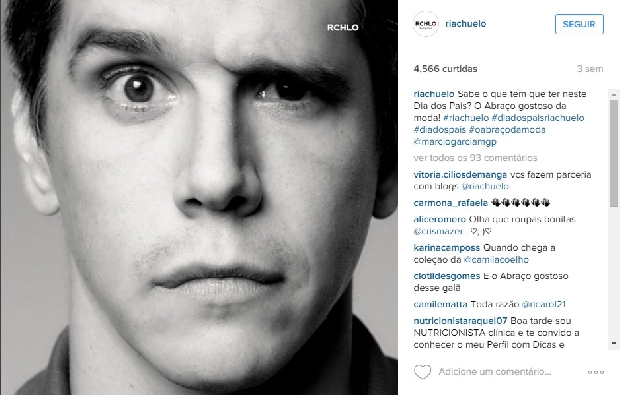Open the riachuelo username link in header
620x395 pixels.
[465, 24]
